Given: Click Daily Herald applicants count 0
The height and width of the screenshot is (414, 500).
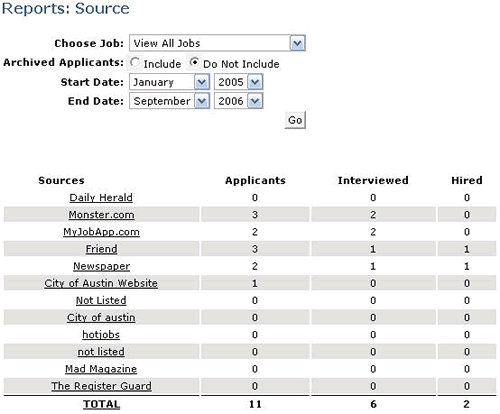Looking at the screenshot, I should click(255, 198).
